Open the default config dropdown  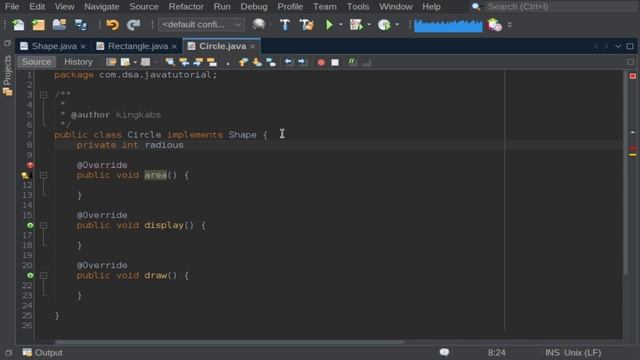(x=201, y=25)
